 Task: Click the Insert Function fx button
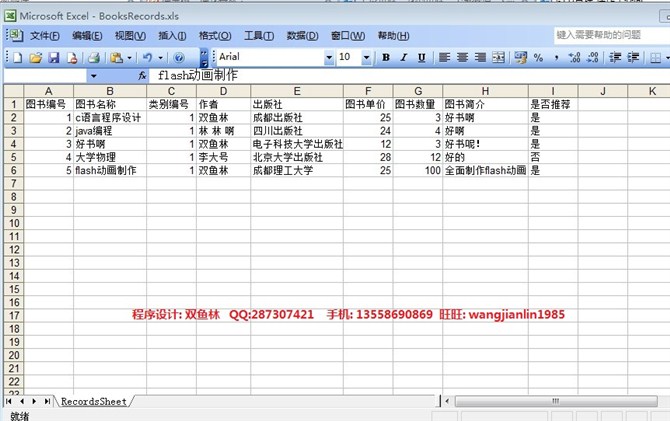143,76
